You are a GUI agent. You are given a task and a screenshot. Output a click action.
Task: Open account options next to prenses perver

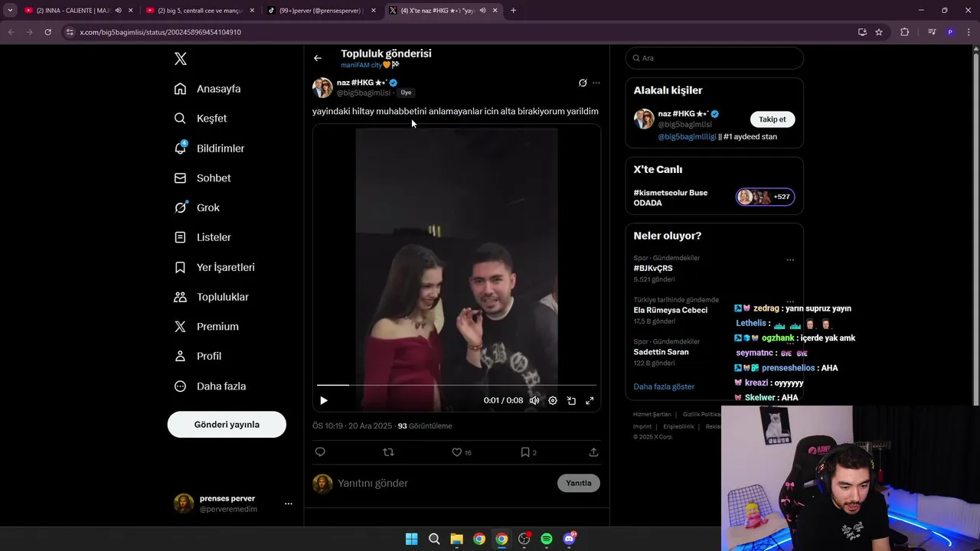(x=289, y=504)
